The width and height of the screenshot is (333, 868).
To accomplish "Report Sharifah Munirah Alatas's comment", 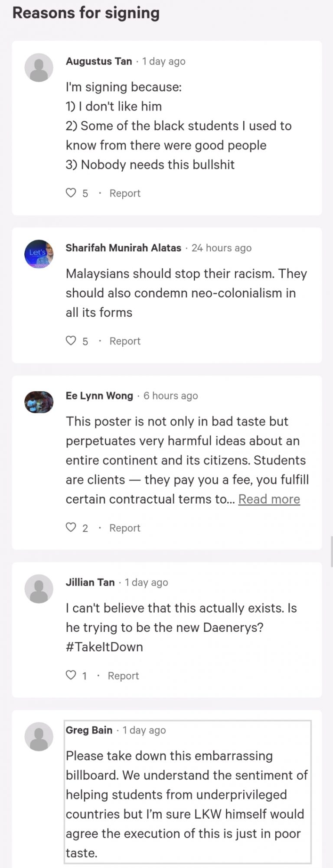I will click(x=125, y=341).
